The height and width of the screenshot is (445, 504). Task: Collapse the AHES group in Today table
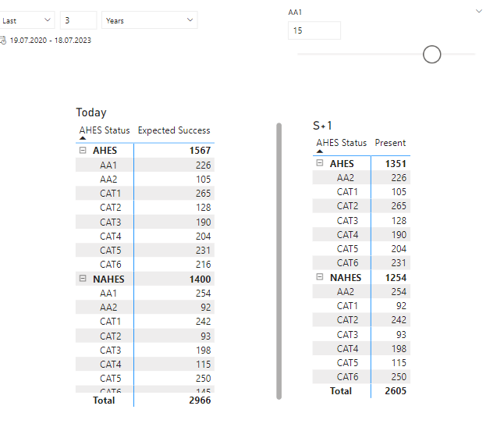pos(83,150)
